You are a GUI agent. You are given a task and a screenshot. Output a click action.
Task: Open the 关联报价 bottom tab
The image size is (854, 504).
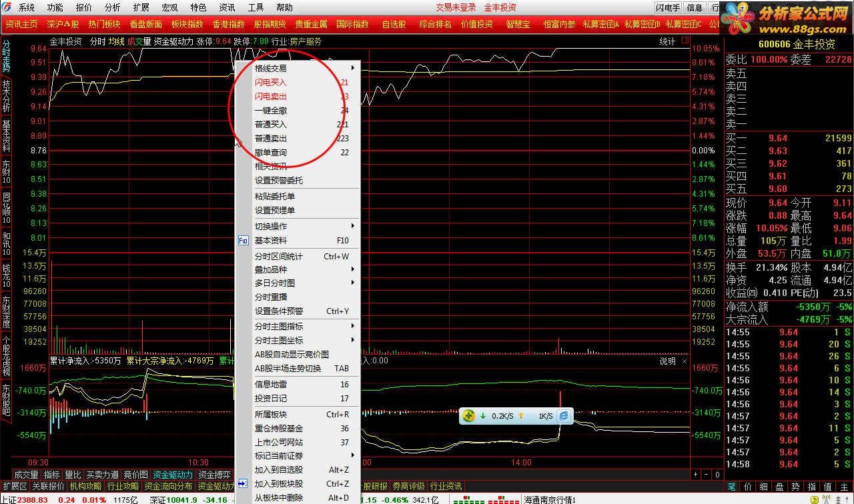[x=48, y=486]
